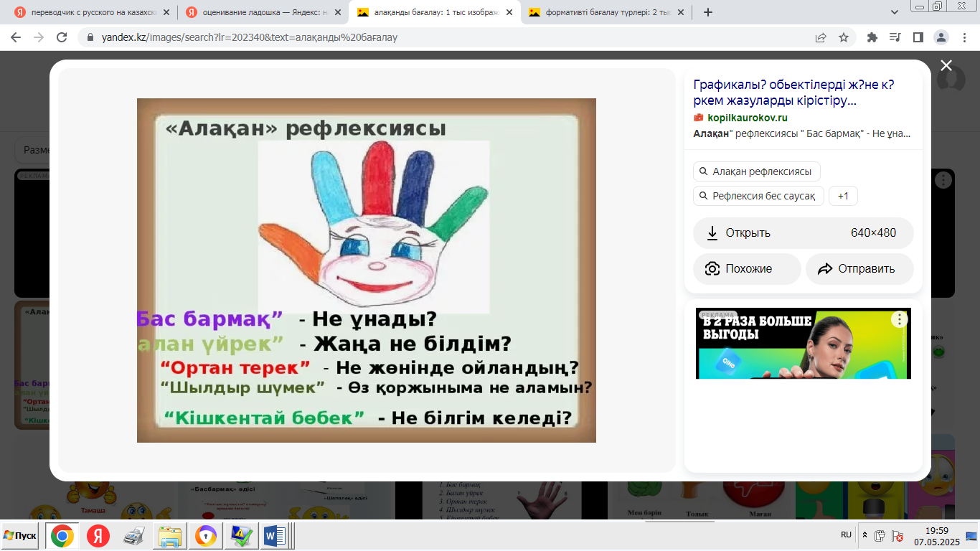Click the browser forward arrow
This screenshot has height=551, width=980.
click(39, 37)
